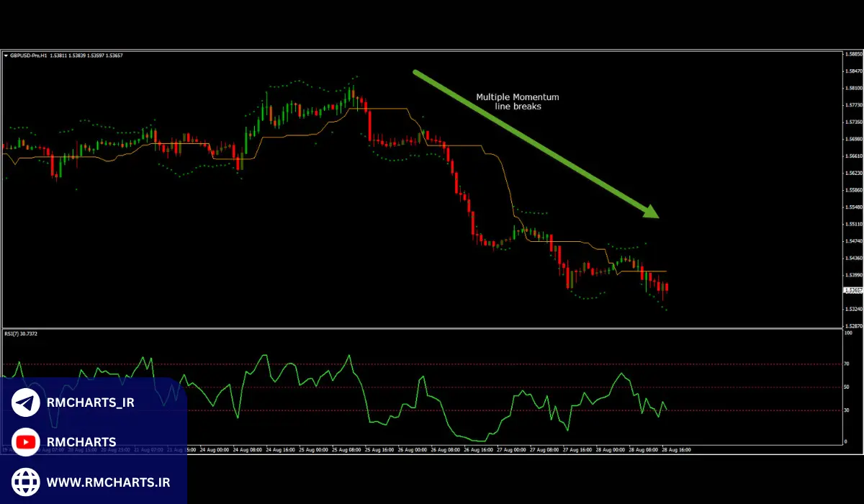Viewport: 864px width, 504px height.
Task: Open the RMCHARTS YouTube channel label
Action: click(x=81, y=442)
